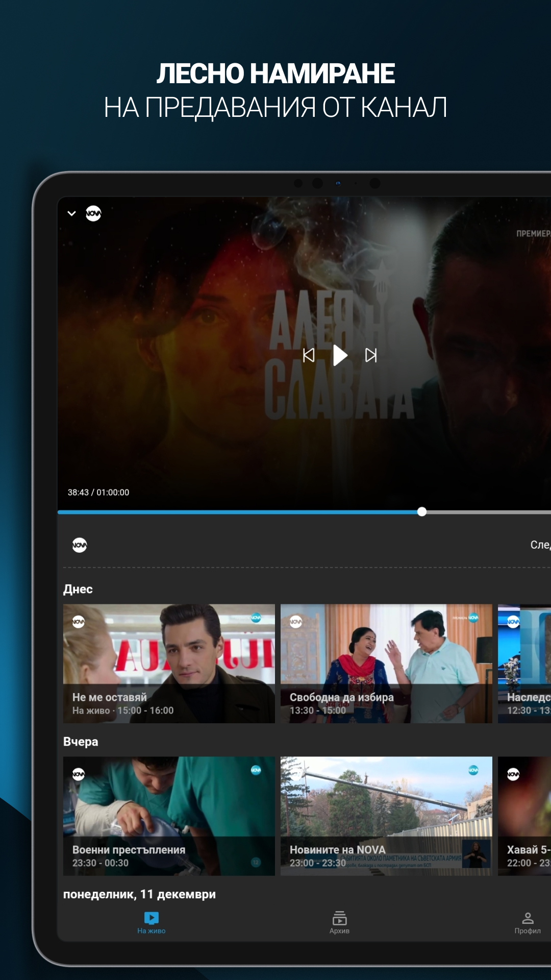Image resolution: width=551 pixels, height=980 pixels.
Task: Open the 'Профил' tab
Action: [528, 923]
